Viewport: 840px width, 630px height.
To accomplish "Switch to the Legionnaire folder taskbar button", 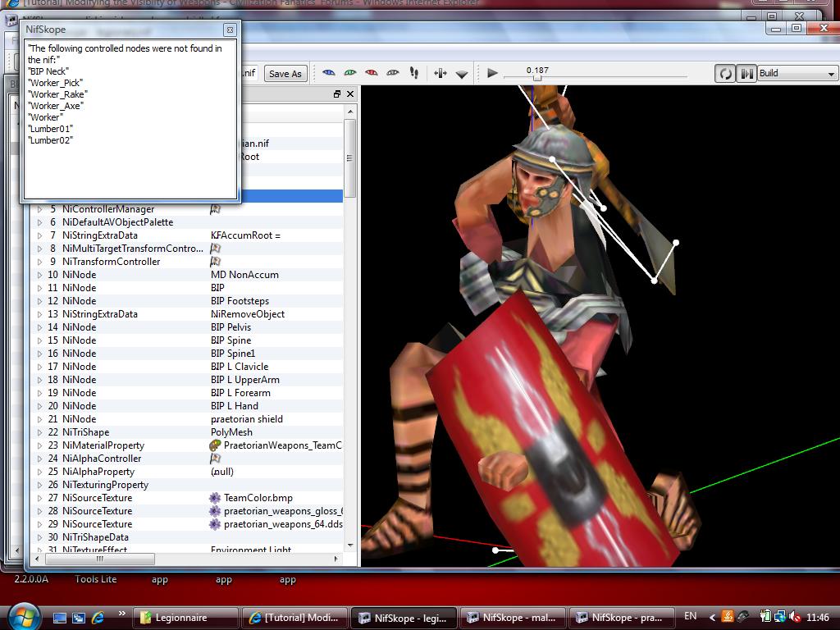I will [185, 618].
